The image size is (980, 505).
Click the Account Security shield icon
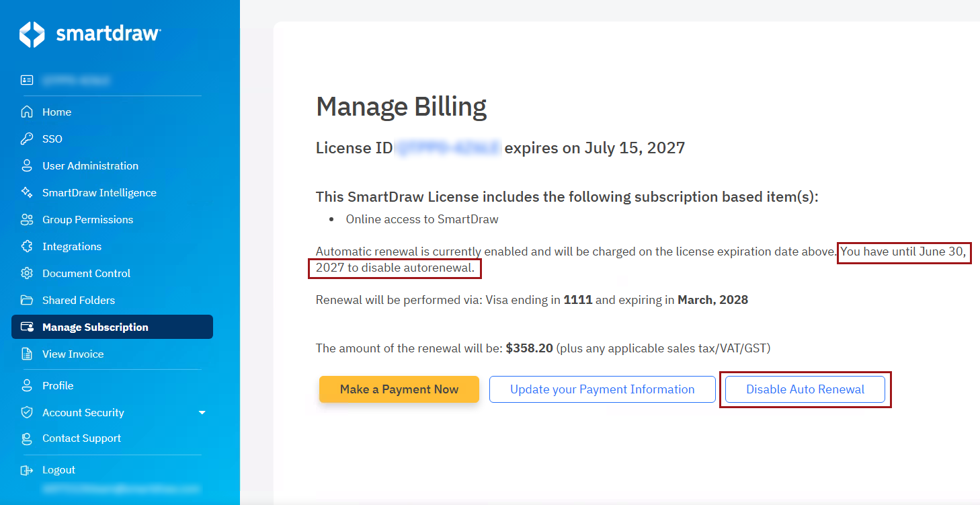point(27,412)
